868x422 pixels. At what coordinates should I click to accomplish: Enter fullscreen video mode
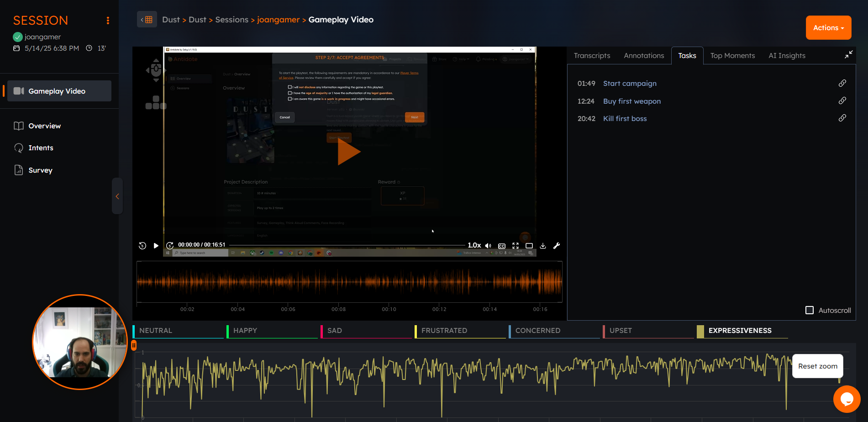point(516,246)
